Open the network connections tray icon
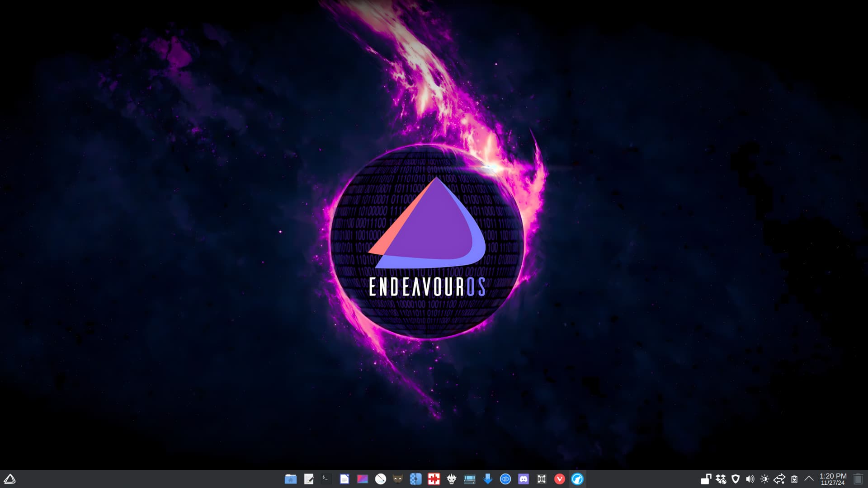 pos(779,479)
